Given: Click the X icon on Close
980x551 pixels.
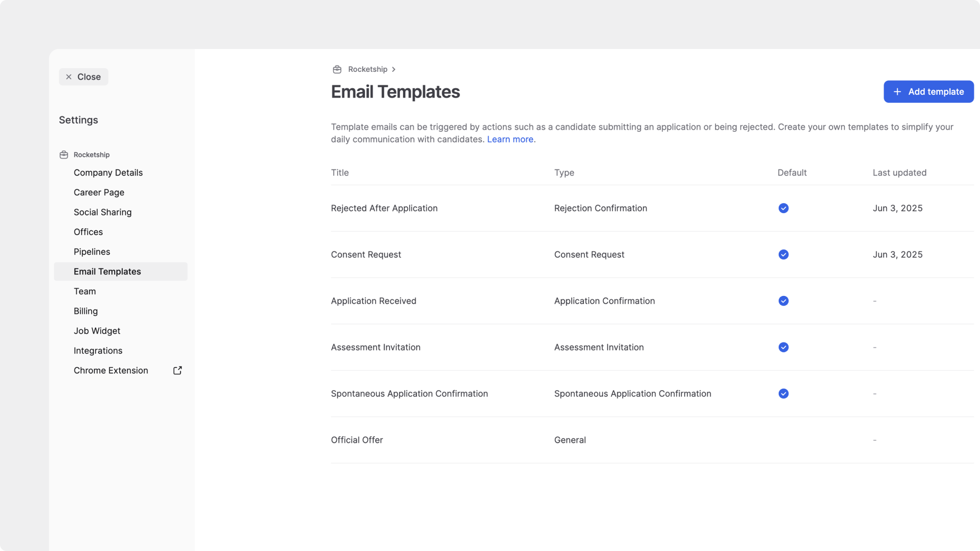Looking at the screenshot, I should 68,77.
